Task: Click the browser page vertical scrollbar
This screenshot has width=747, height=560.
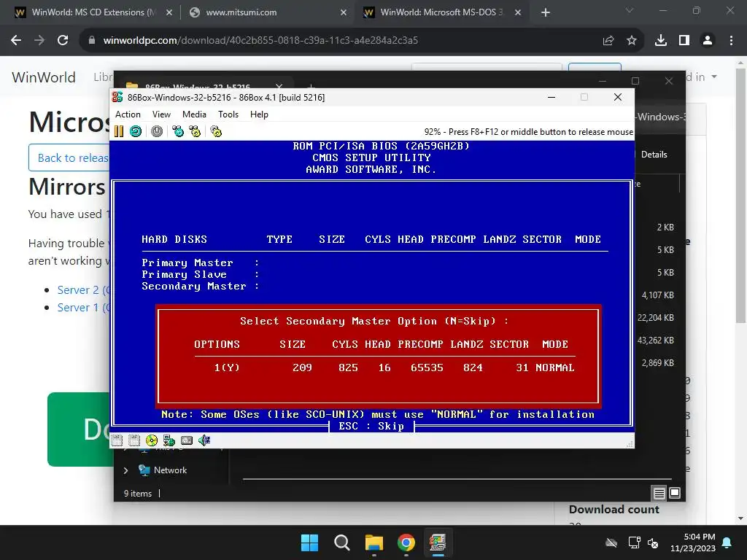Action: tap(740, 195)
